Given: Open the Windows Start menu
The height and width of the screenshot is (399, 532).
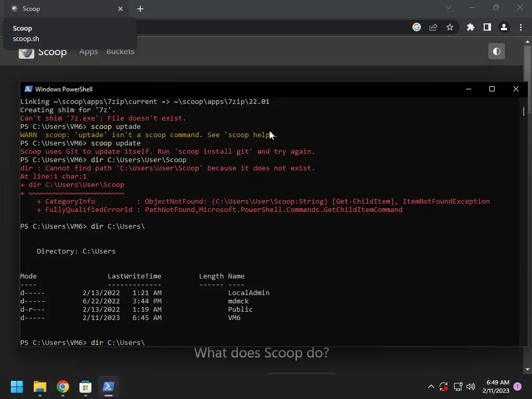Looking at the screenshot, I should click(17, 387).
